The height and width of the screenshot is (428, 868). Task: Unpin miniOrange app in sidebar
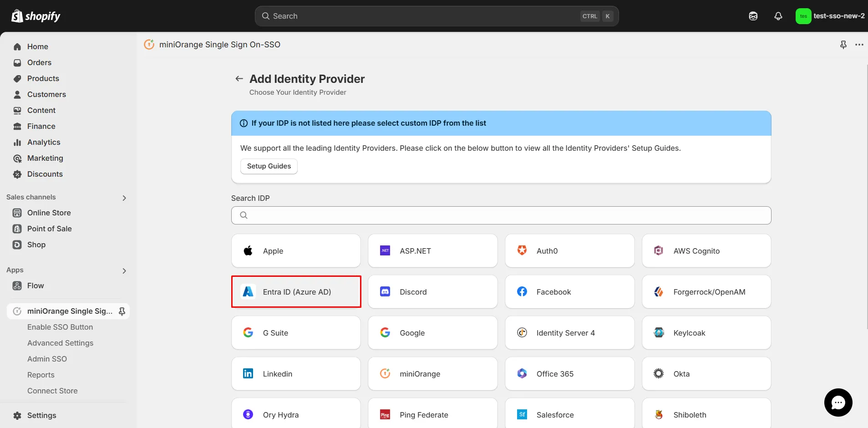point(122,311)
